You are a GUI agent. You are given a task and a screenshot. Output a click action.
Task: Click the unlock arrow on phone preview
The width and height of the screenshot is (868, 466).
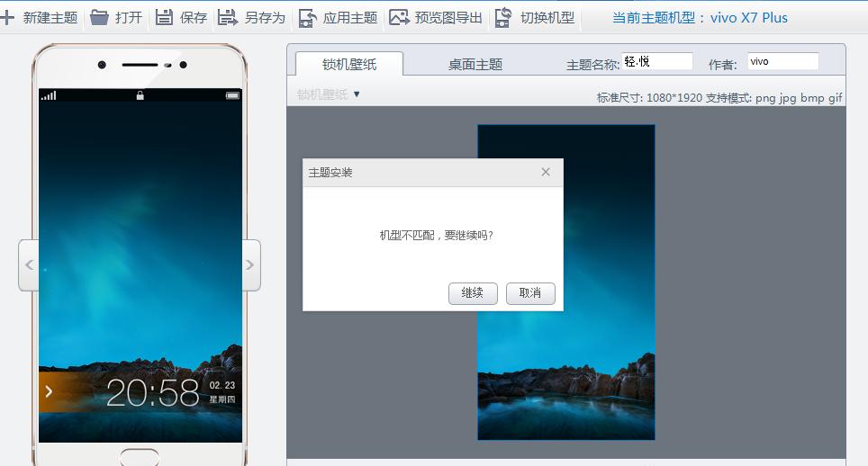point(49,392)
